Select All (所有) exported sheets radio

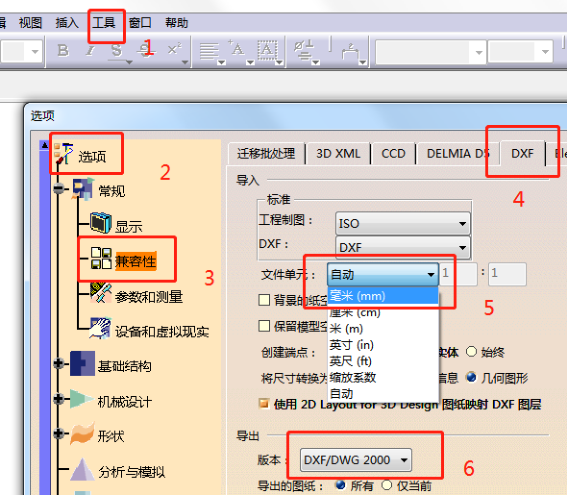coord(340,484)
